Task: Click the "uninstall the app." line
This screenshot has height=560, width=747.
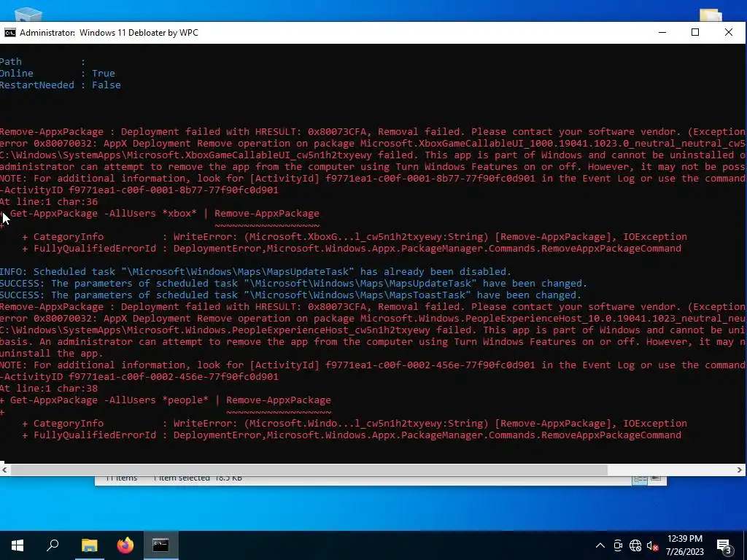Action: click(52, 354)
